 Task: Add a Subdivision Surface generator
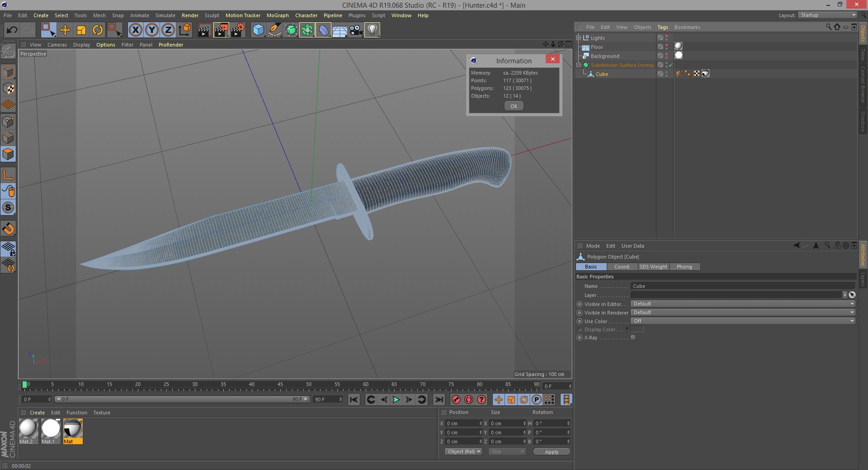click(x=291, y=30)
